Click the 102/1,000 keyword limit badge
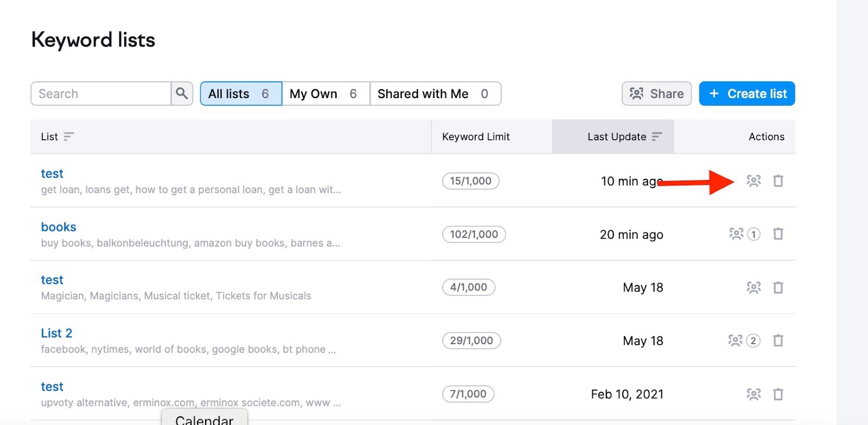Screen dimensions: 868x425 point(474,234)
